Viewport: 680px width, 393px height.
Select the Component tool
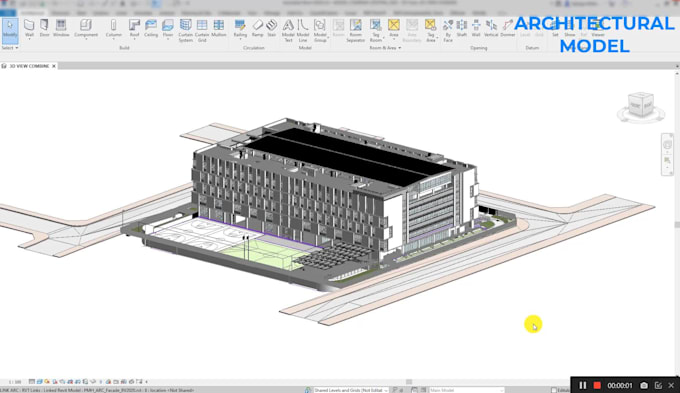[x=86, y=28]
